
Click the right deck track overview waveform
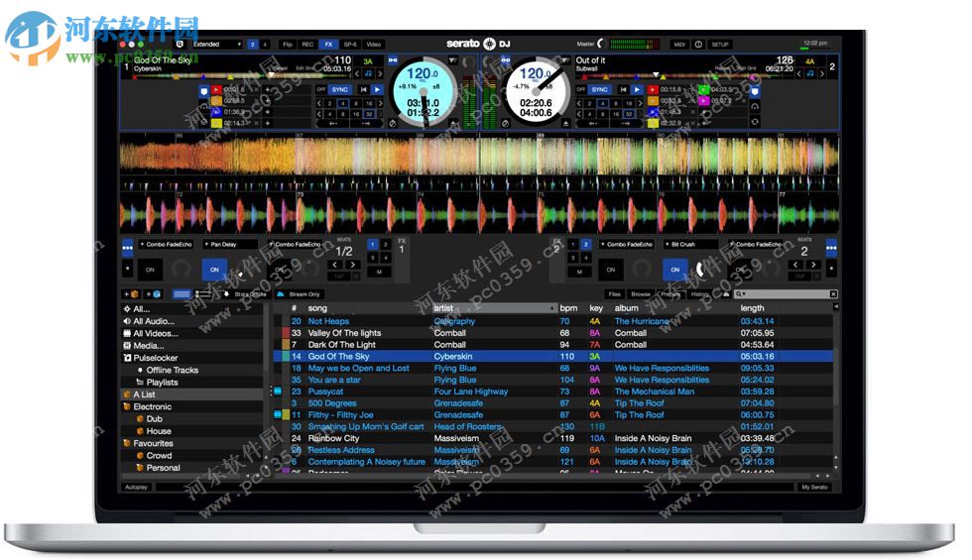[x=685, y=77]
